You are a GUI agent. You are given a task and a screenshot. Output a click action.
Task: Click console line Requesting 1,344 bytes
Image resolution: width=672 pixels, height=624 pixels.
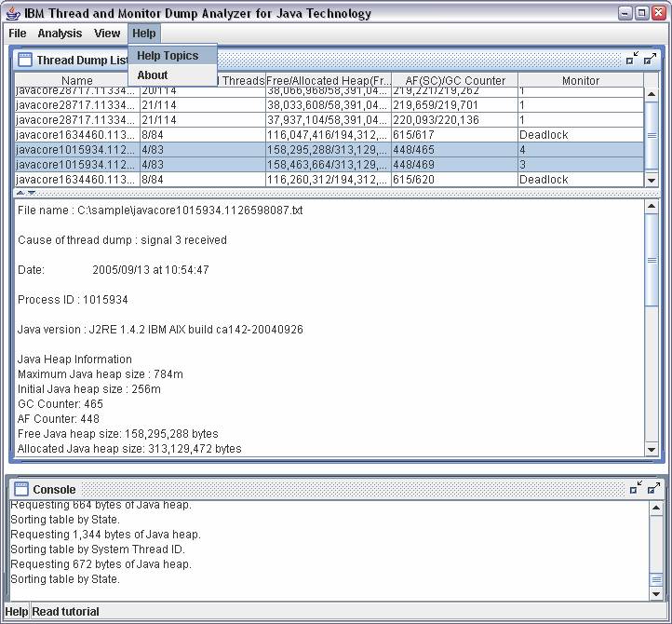pos(105,535)
